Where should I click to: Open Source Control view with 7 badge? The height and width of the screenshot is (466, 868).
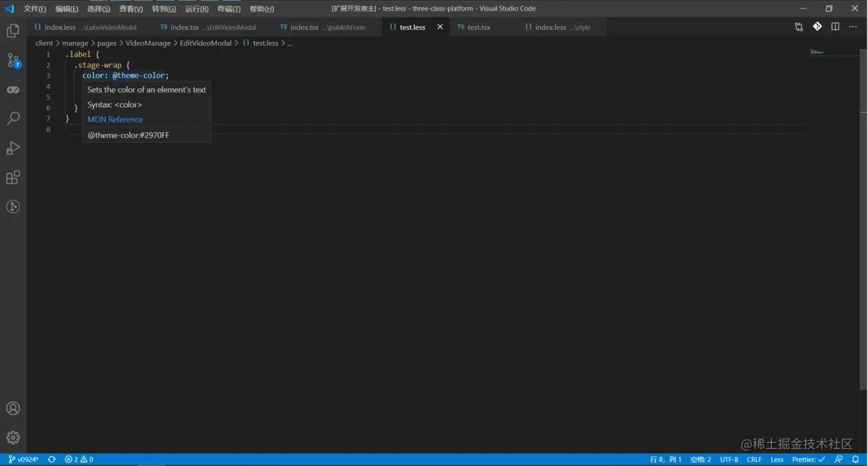pos(13,60)
